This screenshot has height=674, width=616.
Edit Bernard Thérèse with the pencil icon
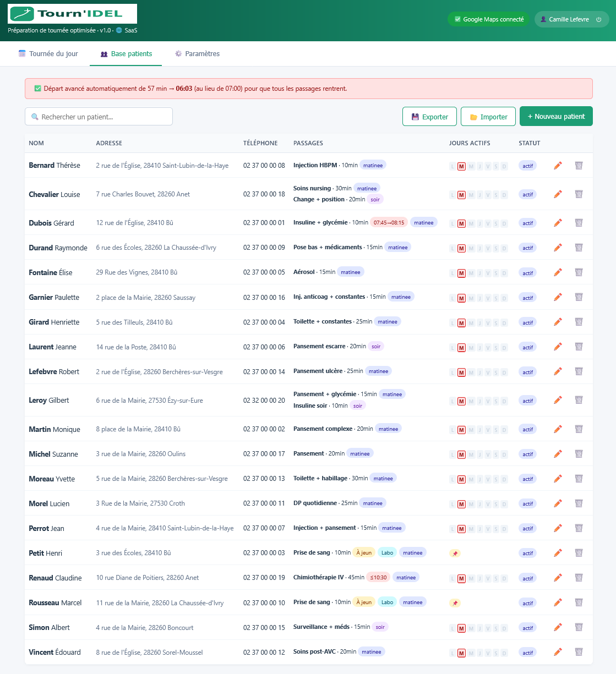tap(558, 166)
